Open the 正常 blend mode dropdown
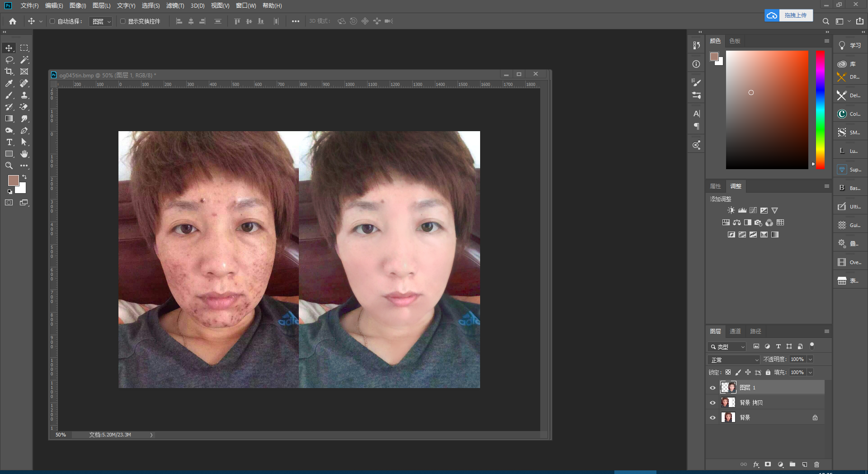The image size is (868, 474). tap(734, 360)
